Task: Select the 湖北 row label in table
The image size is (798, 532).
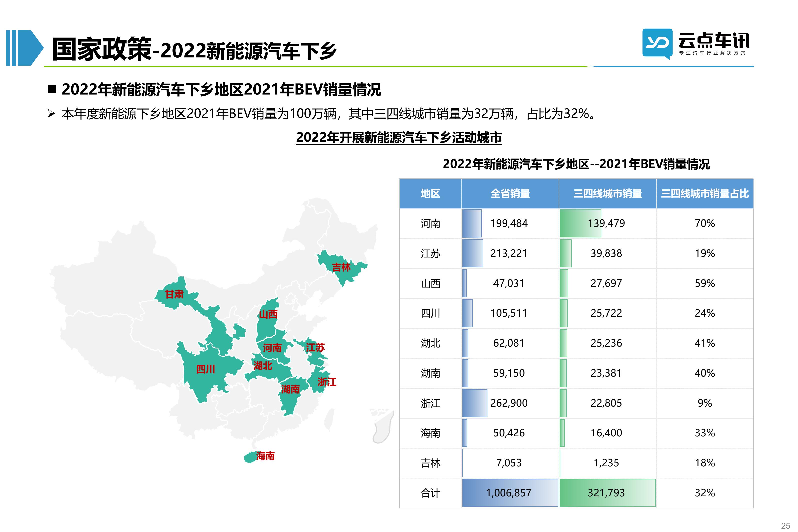Action: [430, 343]
